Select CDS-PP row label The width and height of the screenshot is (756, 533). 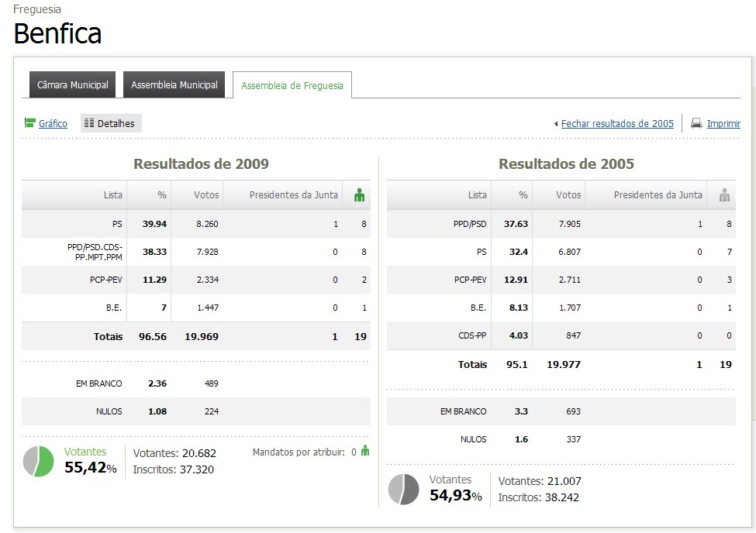pos(472,335)
